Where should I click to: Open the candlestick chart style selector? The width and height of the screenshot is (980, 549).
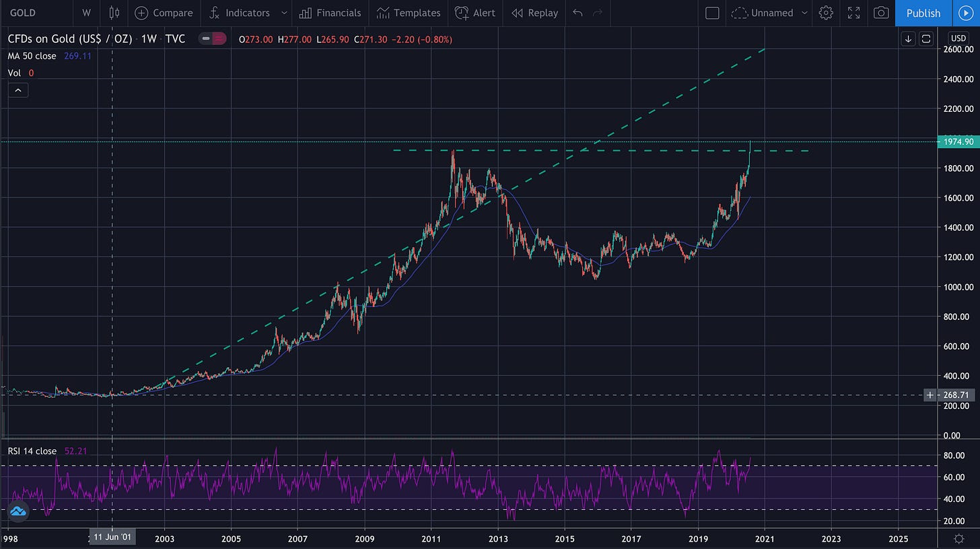tap(113, 13)
